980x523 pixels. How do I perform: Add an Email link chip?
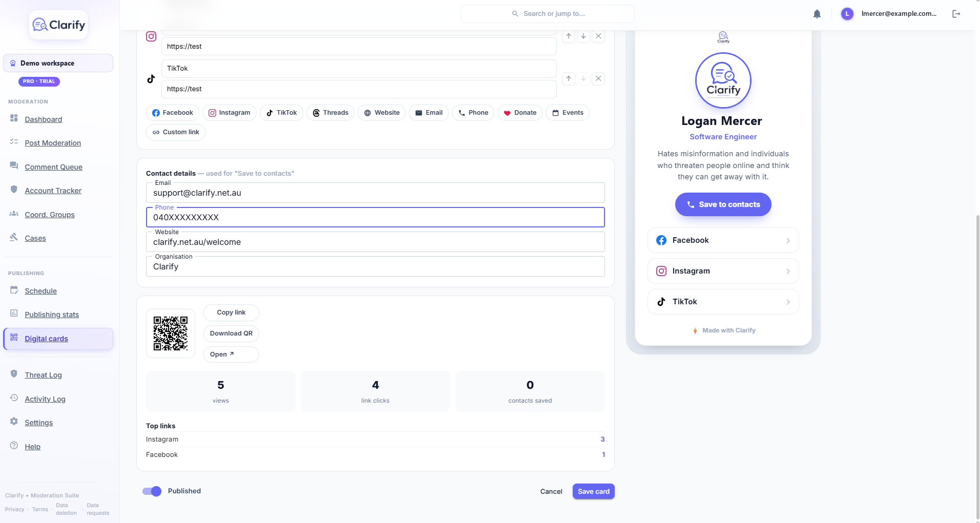pos(429,113)
